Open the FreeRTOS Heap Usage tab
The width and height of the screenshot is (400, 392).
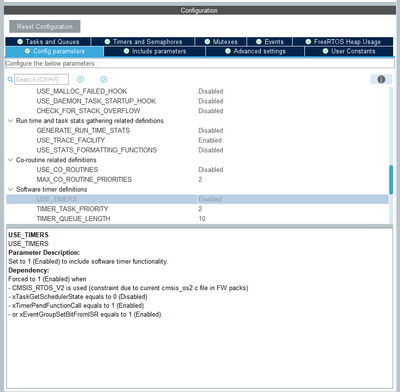pos(343,42)
